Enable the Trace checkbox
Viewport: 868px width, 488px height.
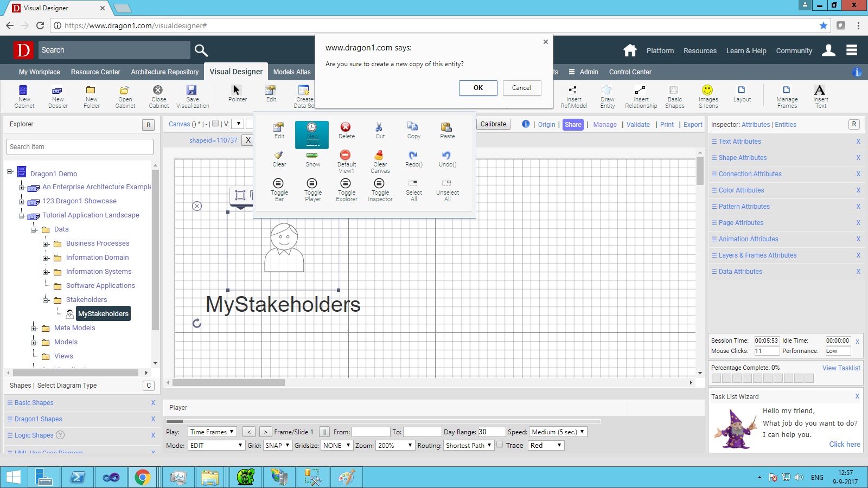500,445
